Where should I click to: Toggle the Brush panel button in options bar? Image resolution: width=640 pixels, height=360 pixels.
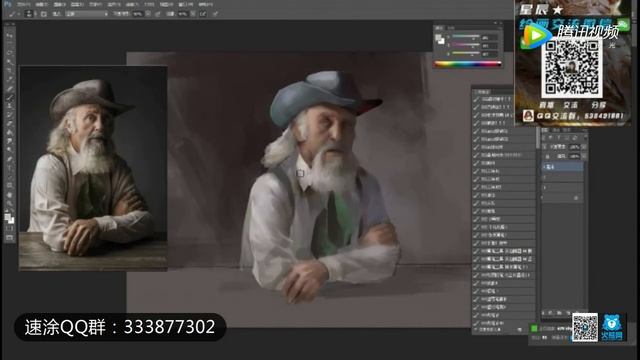[44, 13]
